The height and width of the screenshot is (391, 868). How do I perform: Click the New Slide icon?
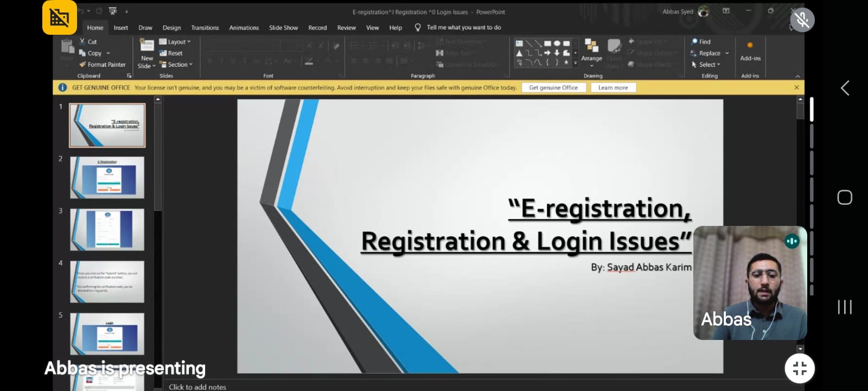click(x=146, y=45)
